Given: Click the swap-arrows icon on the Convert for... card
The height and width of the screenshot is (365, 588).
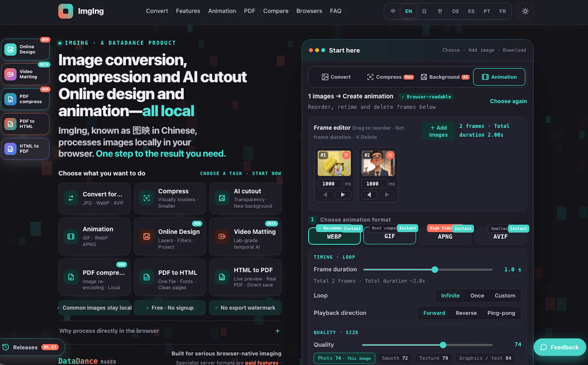Looking at the screenshot, I should point(71,198).
